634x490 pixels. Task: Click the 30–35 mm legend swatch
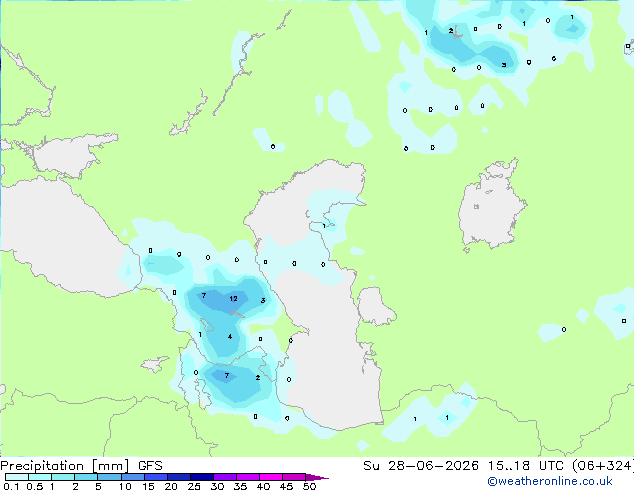pos(225,477)
